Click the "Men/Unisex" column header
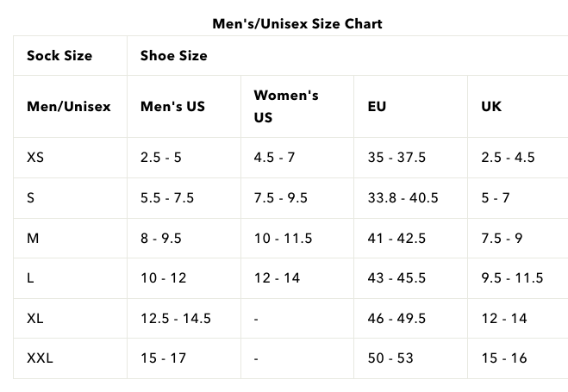This screenshot has width=568, height=392. coord(69,107)
